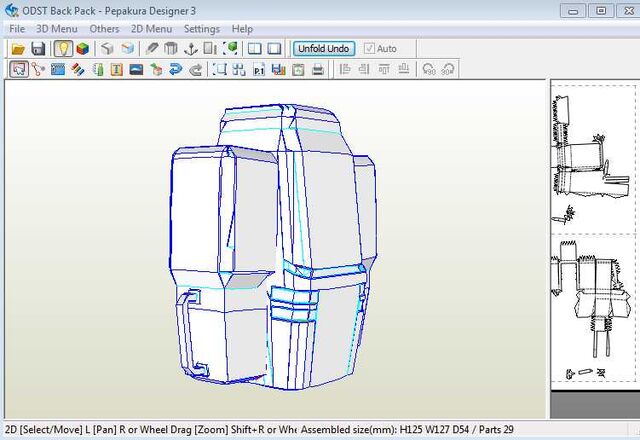This screenshot has height=440, width=640.
Task: Toggle the light bulb lighting icon
Action: click(63, 49)
